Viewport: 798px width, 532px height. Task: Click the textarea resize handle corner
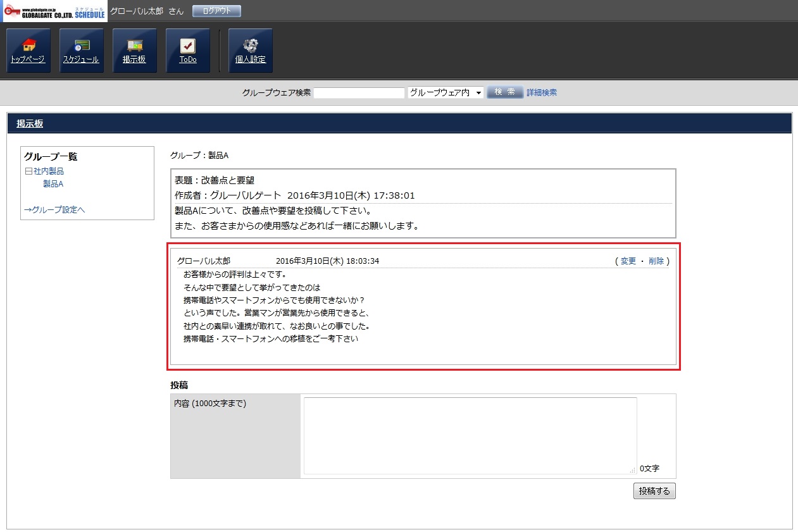pyautogui.click(x=633, y=470)
